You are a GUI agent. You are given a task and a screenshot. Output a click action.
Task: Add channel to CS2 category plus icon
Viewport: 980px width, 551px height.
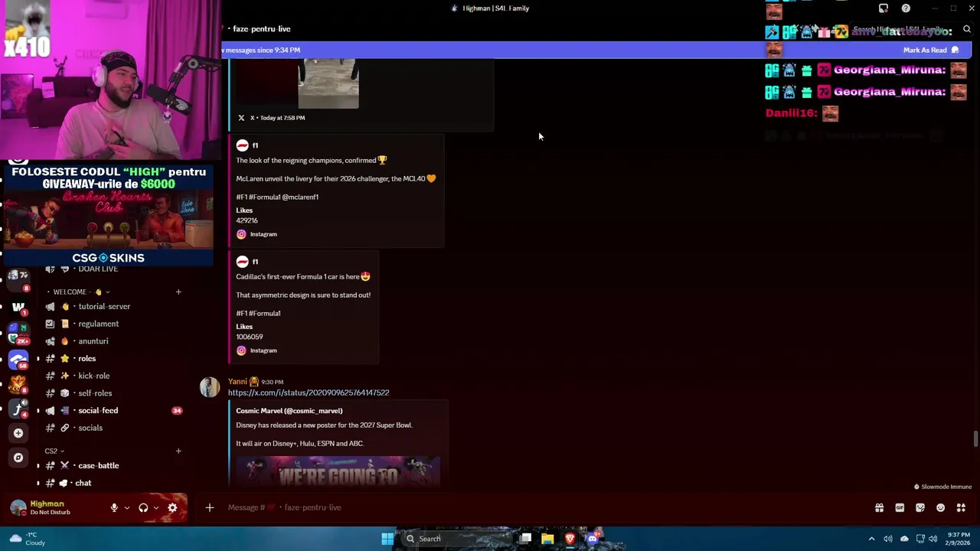178,451
